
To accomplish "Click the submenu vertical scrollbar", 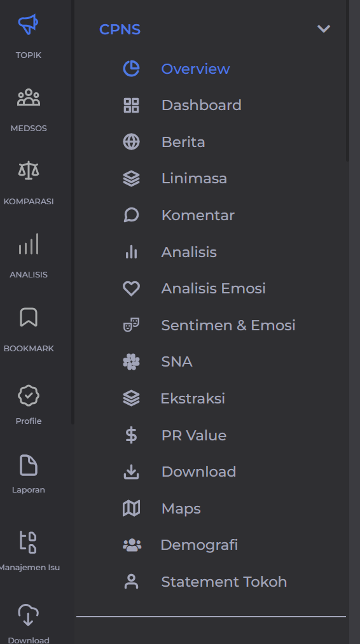I will (x=348, y=80).
